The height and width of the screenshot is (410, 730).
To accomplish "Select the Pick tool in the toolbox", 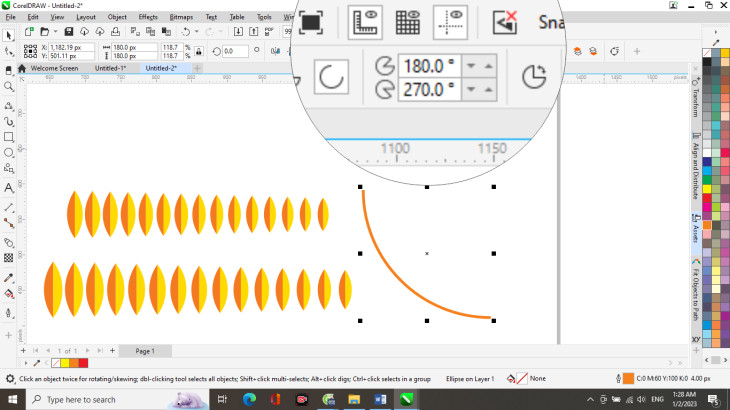I will tap(8, 35).
